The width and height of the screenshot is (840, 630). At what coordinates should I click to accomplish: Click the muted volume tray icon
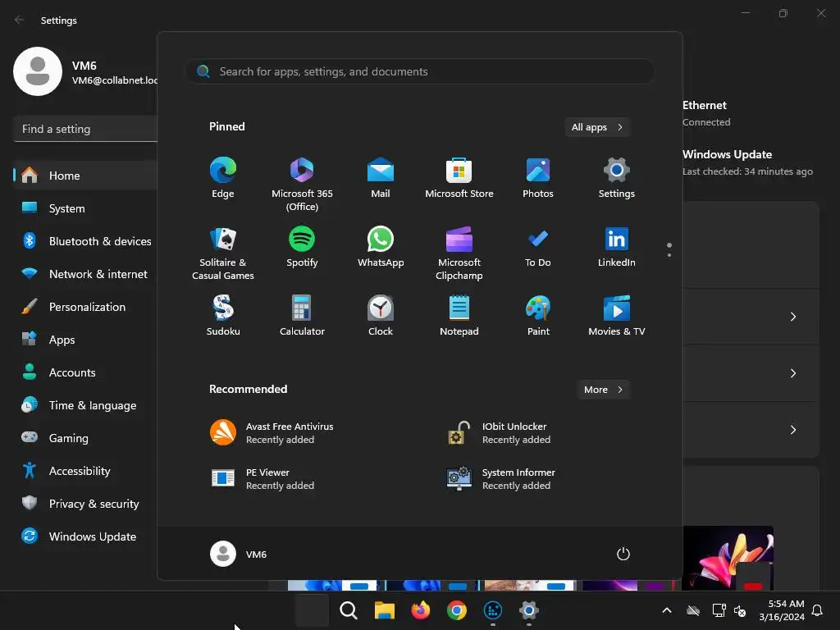point(740,610)
